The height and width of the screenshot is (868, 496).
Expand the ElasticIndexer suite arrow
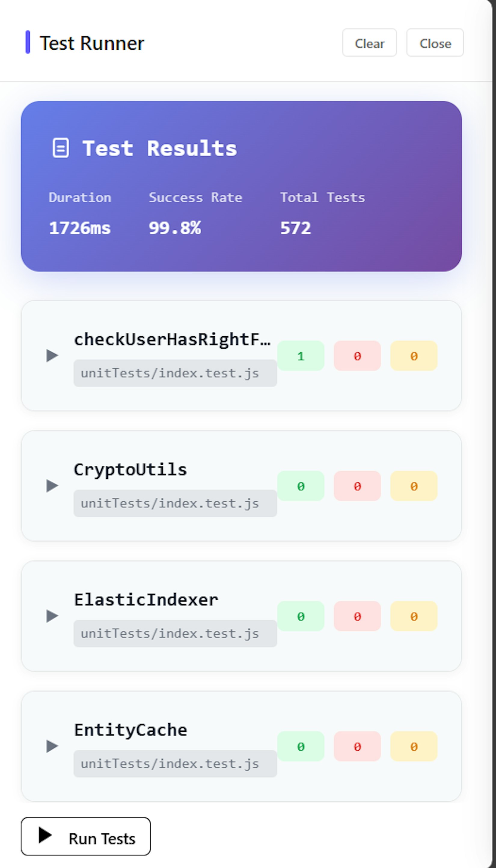click(52, 616)
